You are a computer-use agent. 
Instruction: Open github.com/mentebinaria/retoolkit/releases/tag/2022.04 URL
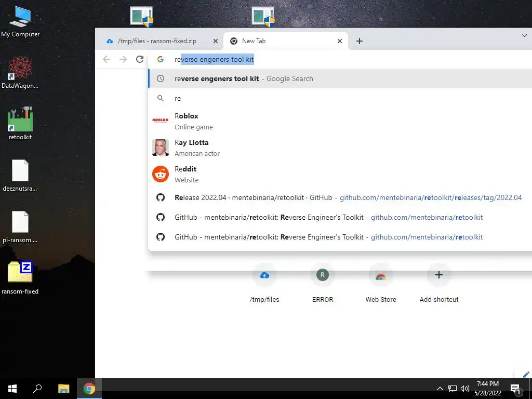click(431, 197)
